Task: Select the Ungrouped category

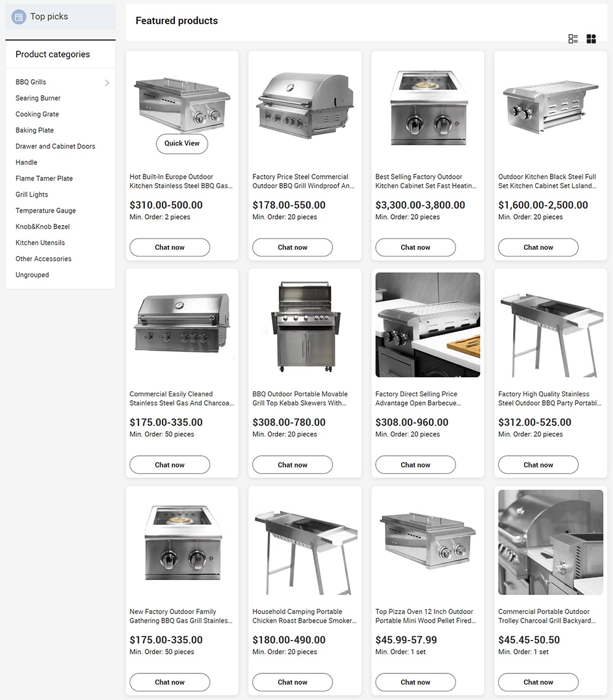Action: pos(32,275)
